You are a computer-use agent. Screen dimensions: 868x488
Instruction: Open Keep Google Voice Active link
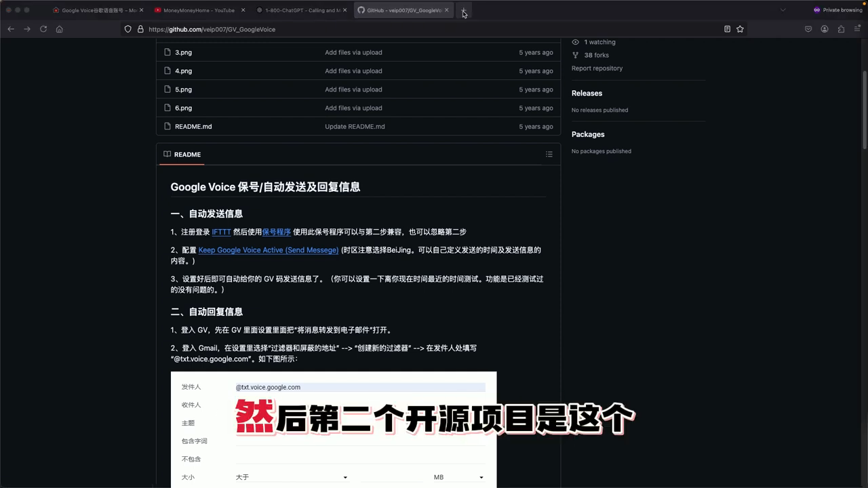tap(269, 250)
